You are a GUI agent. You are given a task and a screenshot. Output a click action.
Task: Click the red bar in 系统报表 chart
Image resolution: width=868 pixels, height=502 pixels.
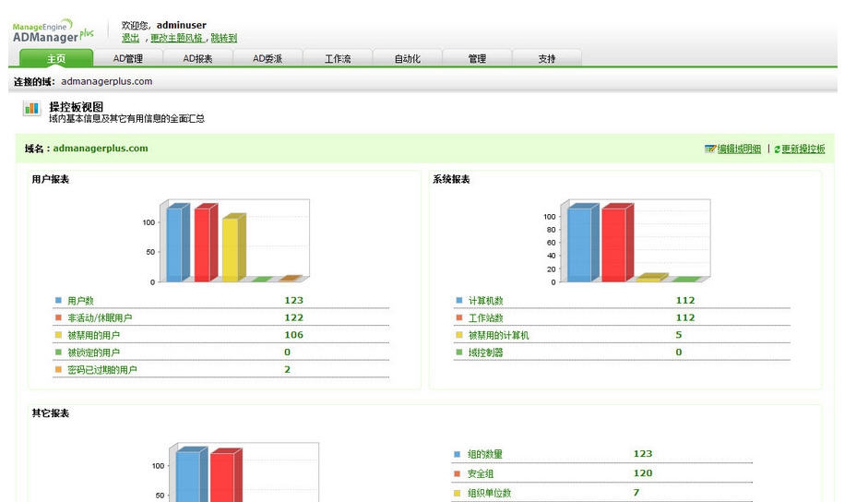click(617, 243)
